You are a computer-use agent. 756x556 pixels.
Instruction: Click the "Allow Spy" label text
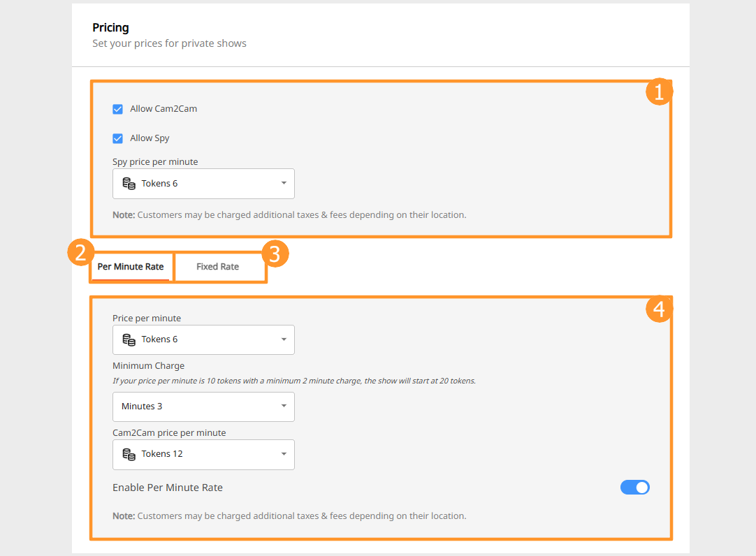point(150,138)
